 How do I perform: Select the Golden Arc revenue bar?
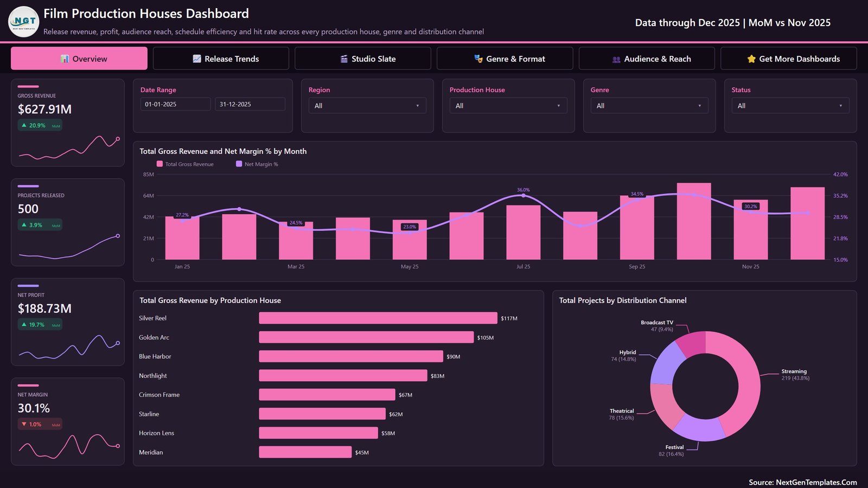(366, 337)
